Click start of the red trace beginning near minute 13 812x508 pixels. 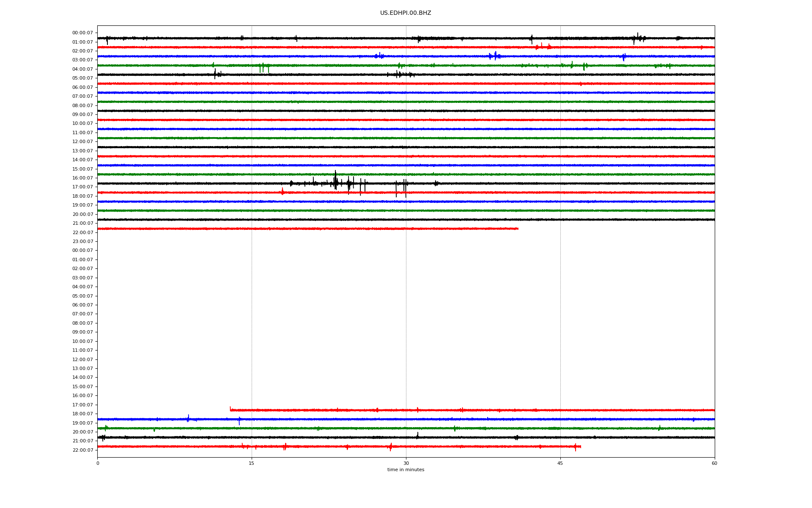[230, 409]
